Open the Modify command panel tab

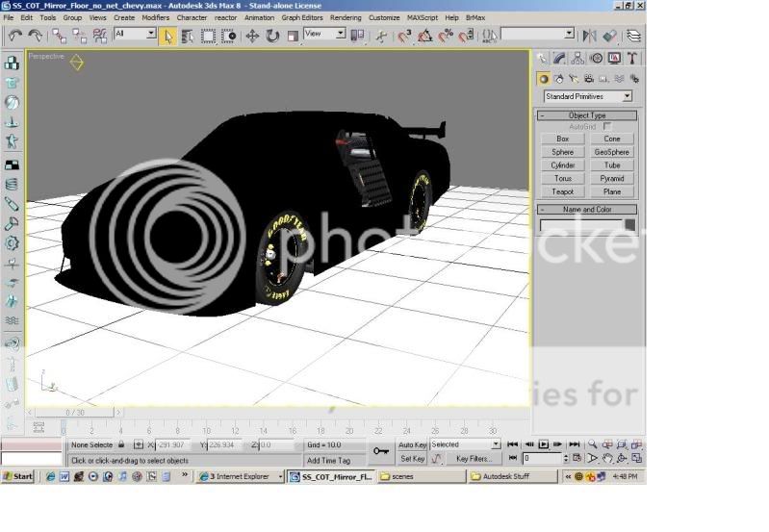point(559,59)
